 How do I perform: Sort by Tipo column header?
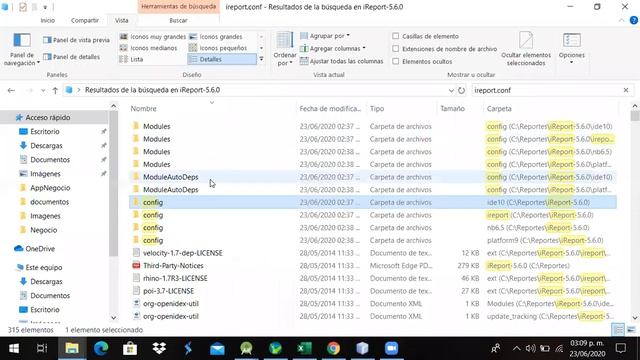coord(377,109)
